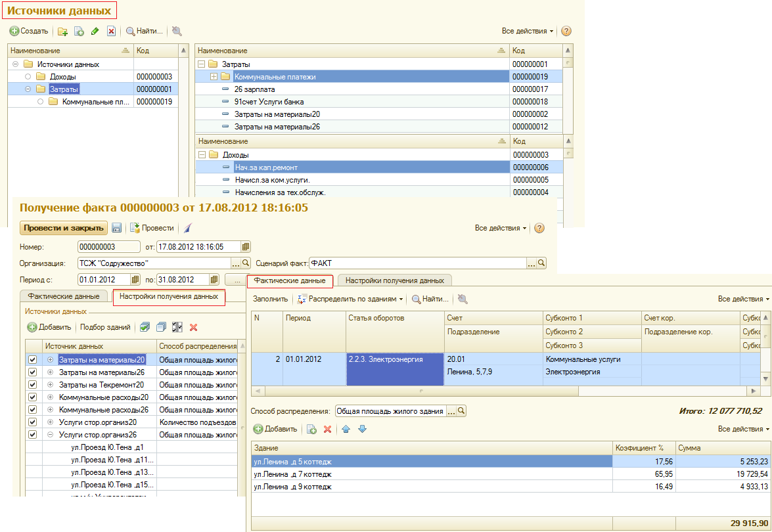
Task: Collapse the Услуги стор.организ26 tree node
Action: coord(50,435)
